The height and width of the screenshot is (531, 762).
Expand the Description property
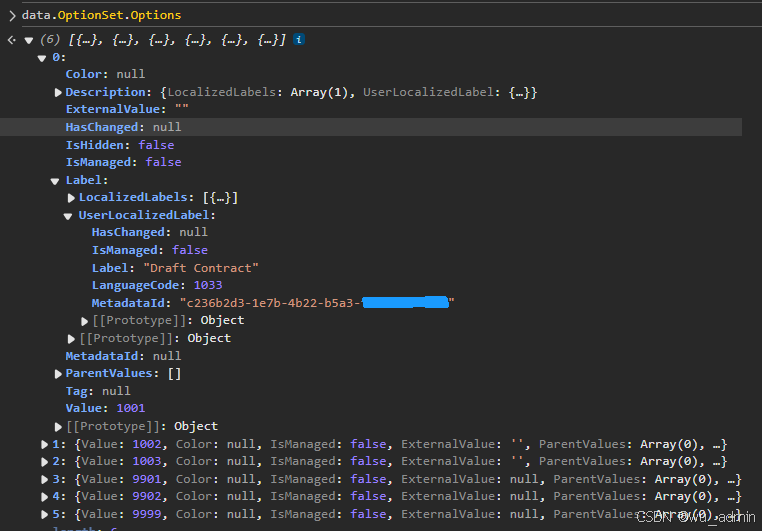58,92
